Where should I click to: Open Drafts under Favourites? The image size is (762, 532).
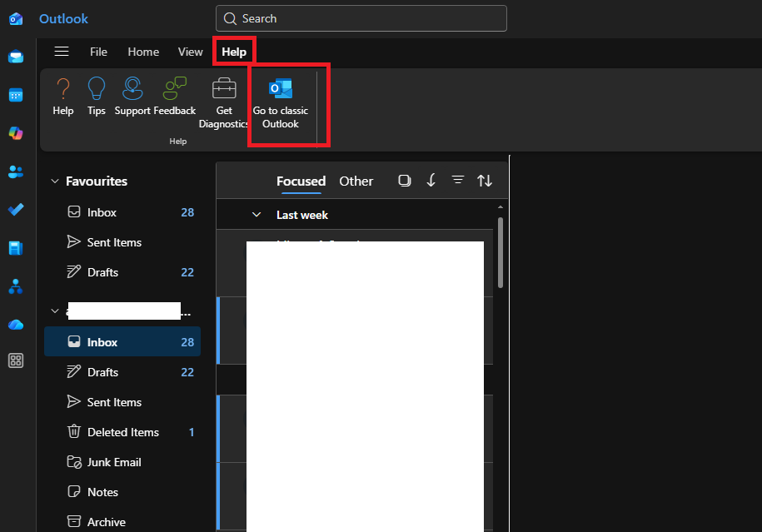tap(122, 272)
